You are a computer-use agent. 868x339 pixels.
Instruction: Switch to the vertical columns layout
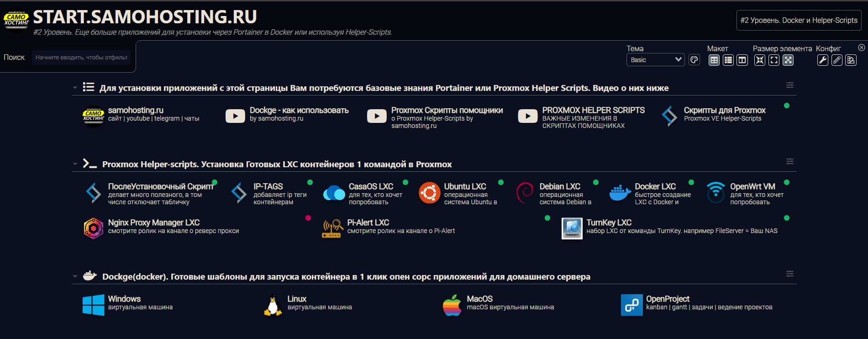[742, 60]
